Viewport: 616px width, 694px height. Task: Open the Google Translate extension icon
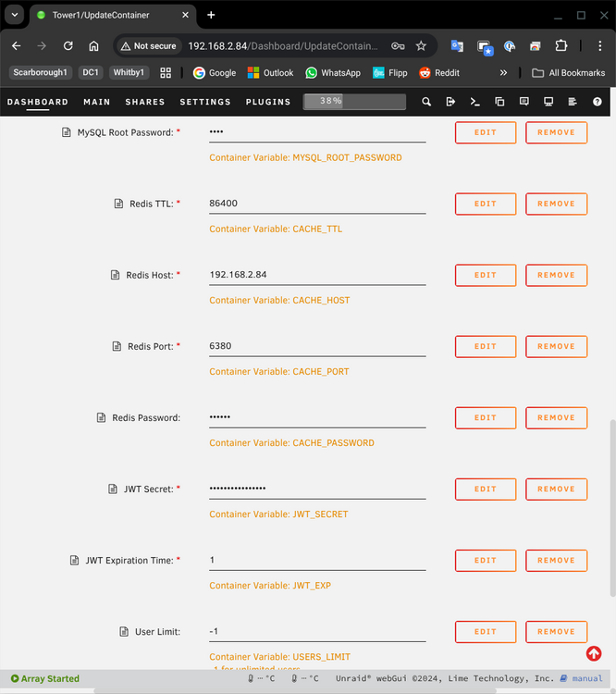click(457, 46)
